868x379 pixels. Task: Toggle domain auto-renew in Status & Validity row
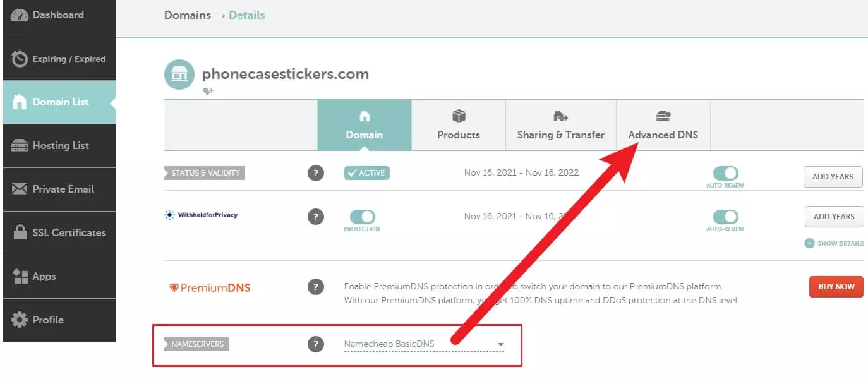725,173
